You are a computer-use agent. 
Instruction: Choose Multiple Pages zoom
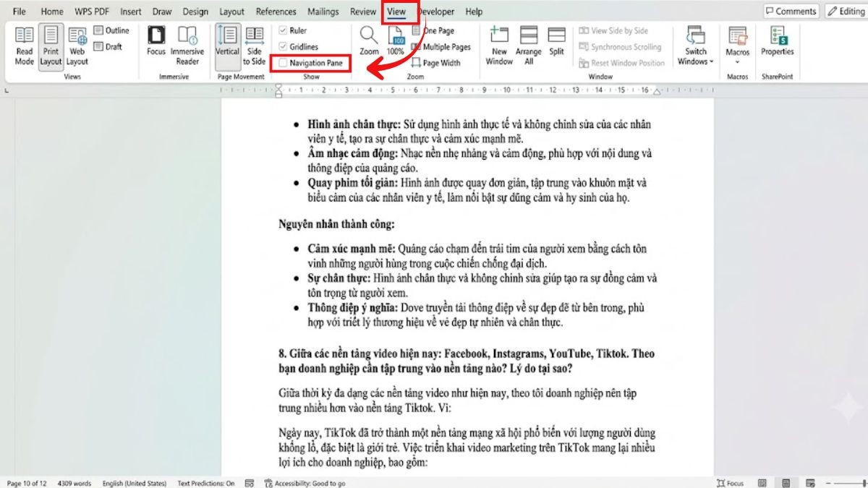(441, 47)
